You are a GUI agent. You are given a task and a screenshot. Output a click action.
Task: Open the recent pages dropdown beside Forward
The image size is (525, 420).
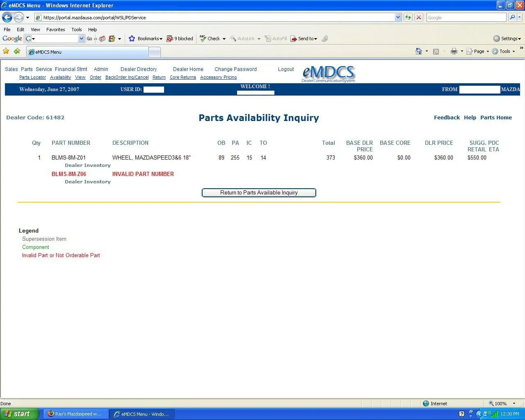tap(27, 18)
